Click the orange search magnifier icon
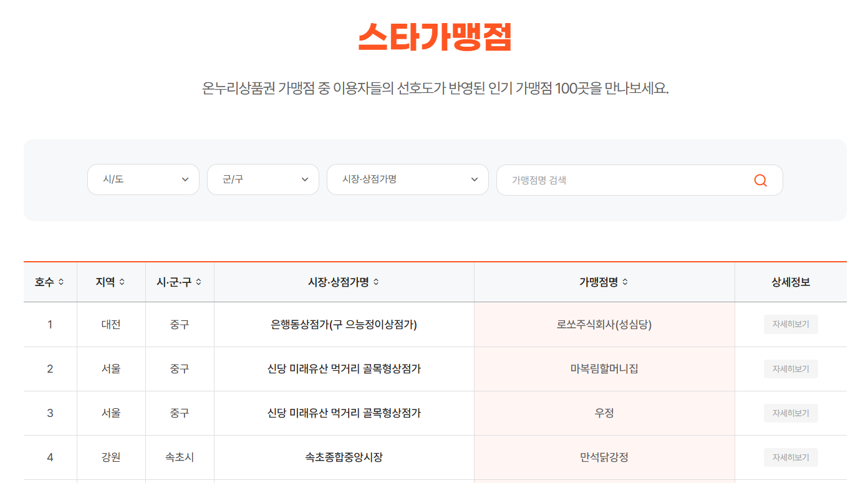 coord(760,180)
